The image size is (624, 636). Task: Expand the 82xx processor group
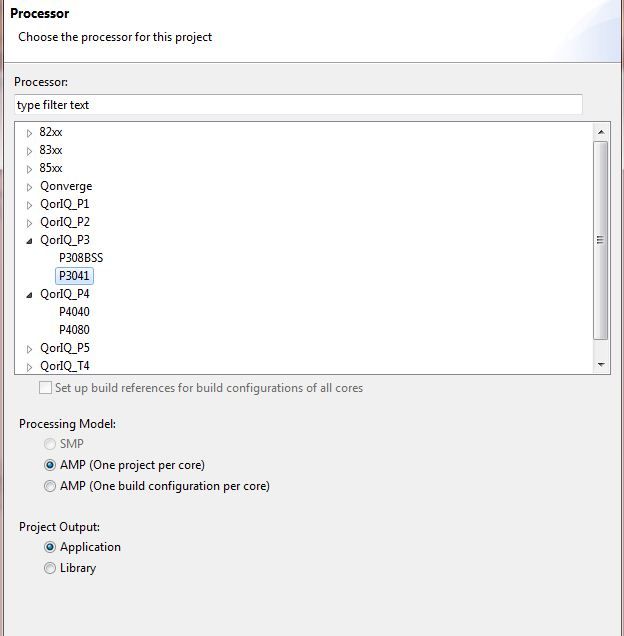tap(29, 133)
